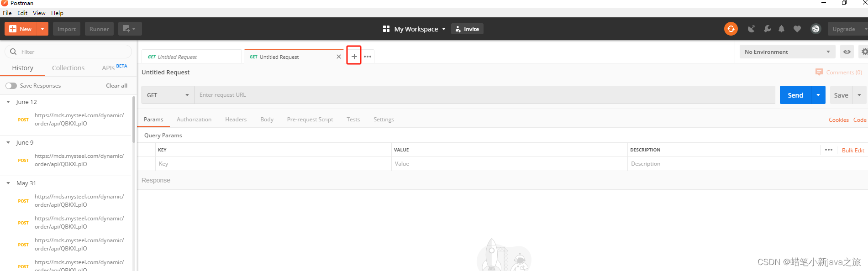
Task: Open the My Workspace dropdown
Action: [x=420, y=29]
